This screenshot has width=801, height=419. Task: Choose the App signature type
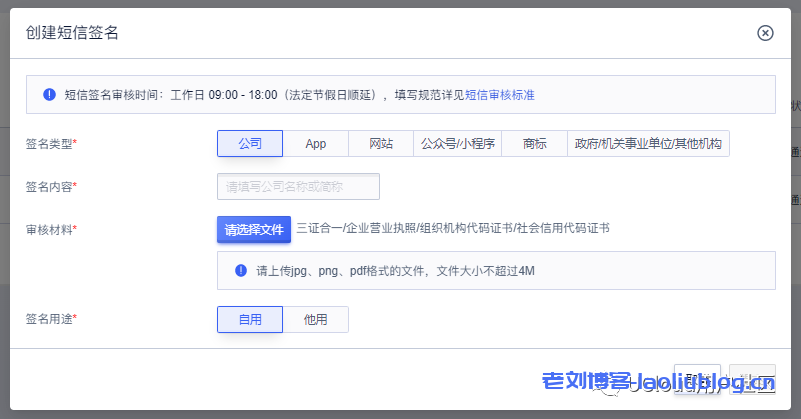[315, 143]
